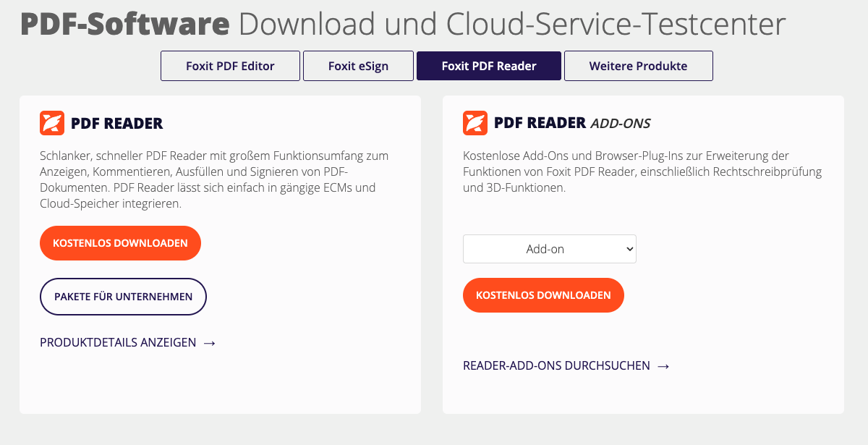Click the PDF READER ADD-ONS card title
Viewport: 868px width, 445px height.
[x=572, y=123]
